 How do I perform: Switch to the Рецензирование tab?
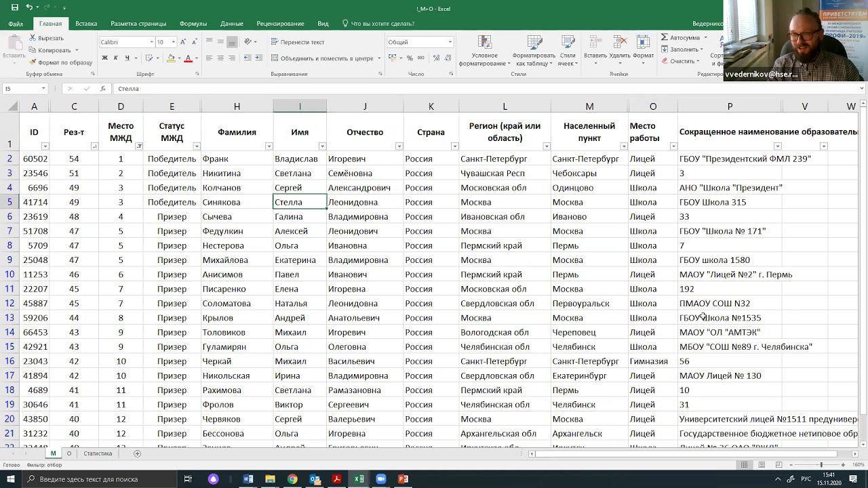(280, 24)
